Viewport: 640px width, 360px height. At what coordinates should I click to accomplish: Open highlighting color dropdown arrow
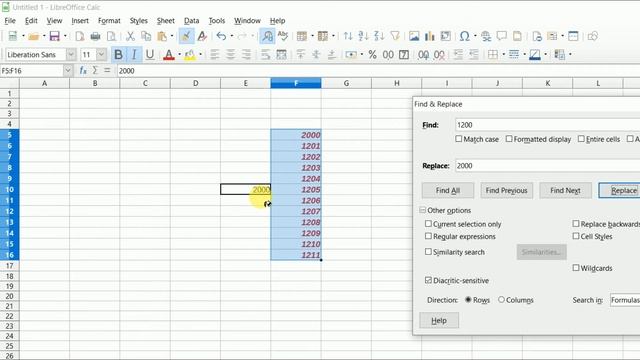(x=200, y=54)
